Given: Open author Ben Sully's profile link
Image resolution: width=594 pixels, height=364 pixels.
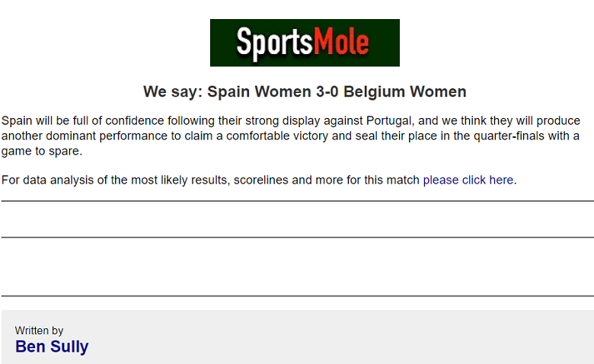Looking at the screenshot, I should click(52, 346).
